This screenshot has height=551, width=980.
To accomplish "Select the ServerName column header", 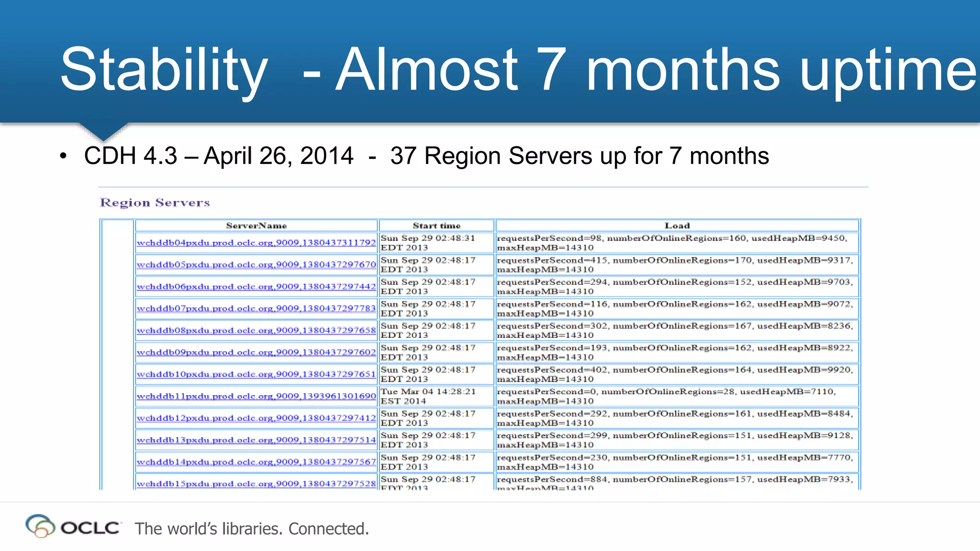I will [256, 226].
